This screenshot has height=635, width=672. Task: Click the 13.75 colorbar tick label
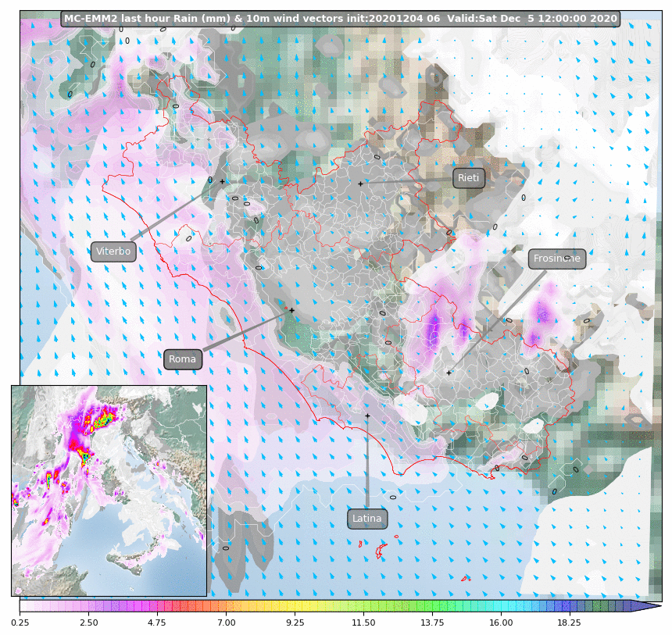click(432, 623)
